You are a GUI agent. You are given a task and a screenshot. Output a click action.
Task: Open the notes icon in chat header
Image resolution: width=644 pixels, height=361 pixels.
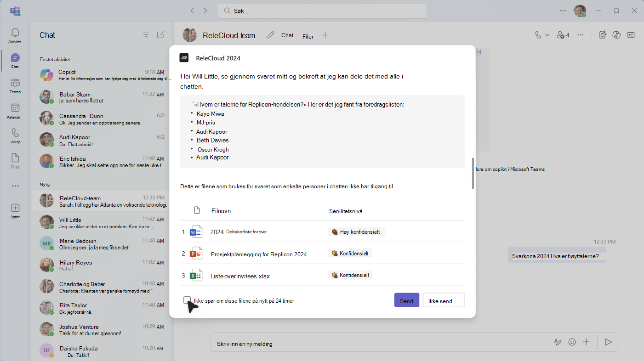click(603, 35)
